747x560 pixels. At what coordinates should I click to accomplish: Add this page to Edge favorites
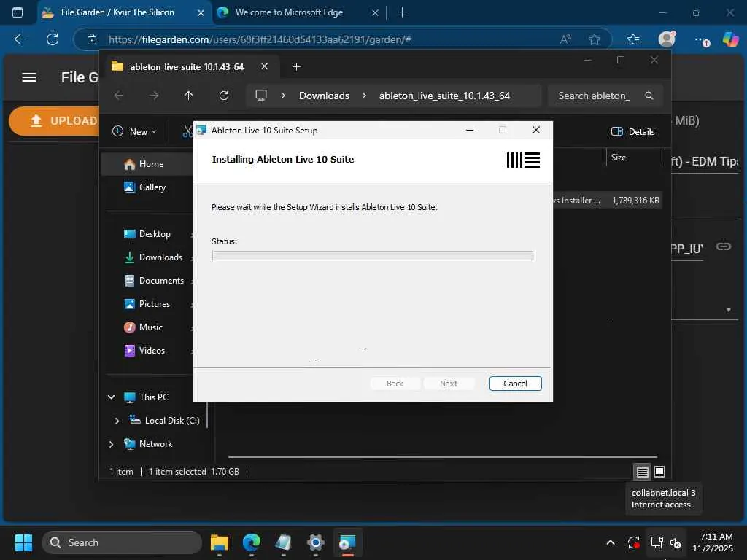pos(594,39)
